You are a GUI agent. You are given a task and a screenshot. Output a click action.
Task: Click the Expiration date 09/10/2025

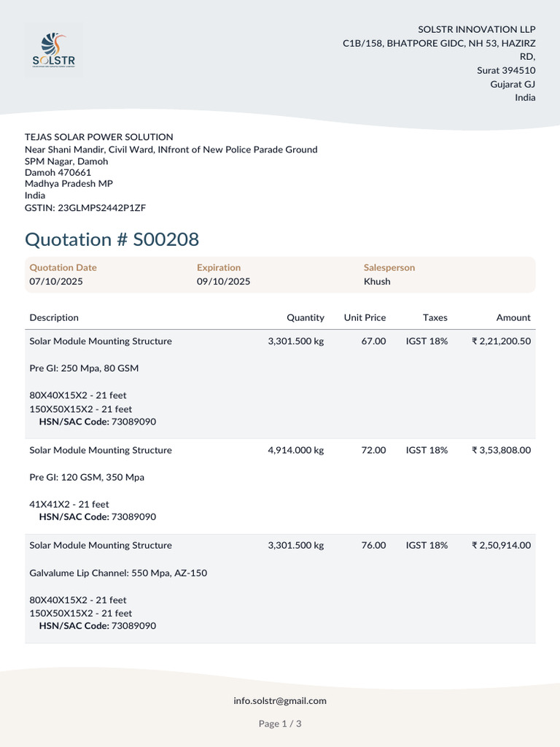pos(223,281)
